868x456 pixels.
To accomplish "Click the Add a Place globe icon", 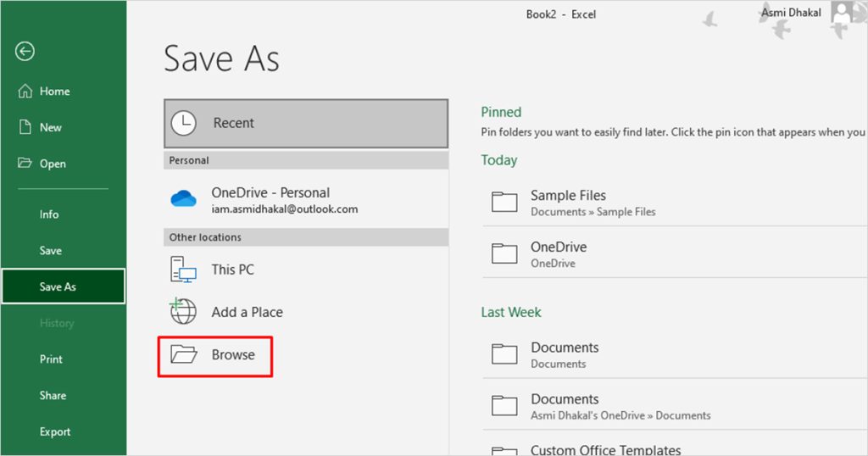I will 183,312.
